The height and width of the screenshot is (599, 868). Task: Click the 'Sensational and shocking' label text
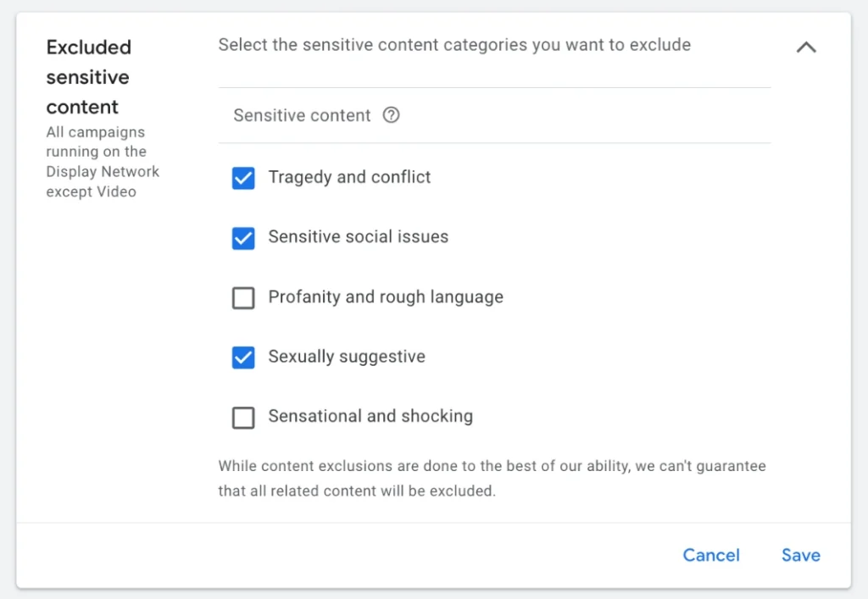pyautogui.click(x=370, y=416)
